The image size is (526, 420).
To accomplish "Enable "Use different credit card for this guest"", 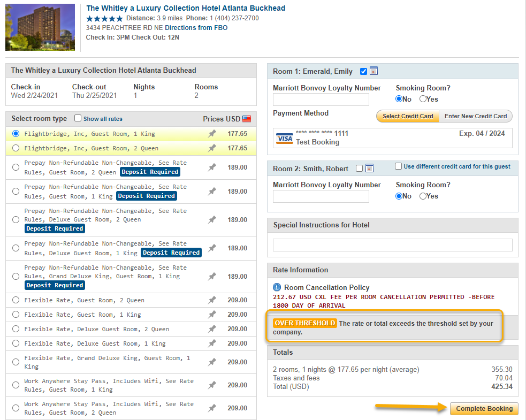I will tap(397, 167).
